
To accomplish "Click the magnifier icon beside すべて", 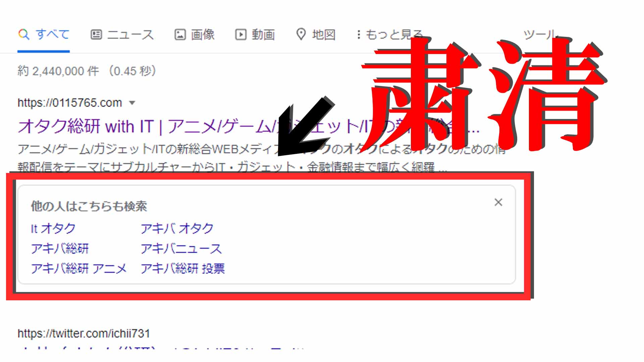I will [24, 34].
